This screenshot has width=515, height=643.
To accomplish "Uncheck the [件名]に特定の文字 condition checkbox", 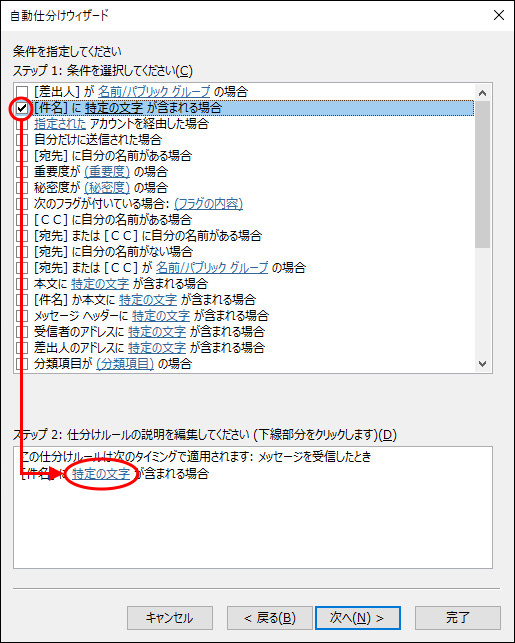I will click(22, 108).
